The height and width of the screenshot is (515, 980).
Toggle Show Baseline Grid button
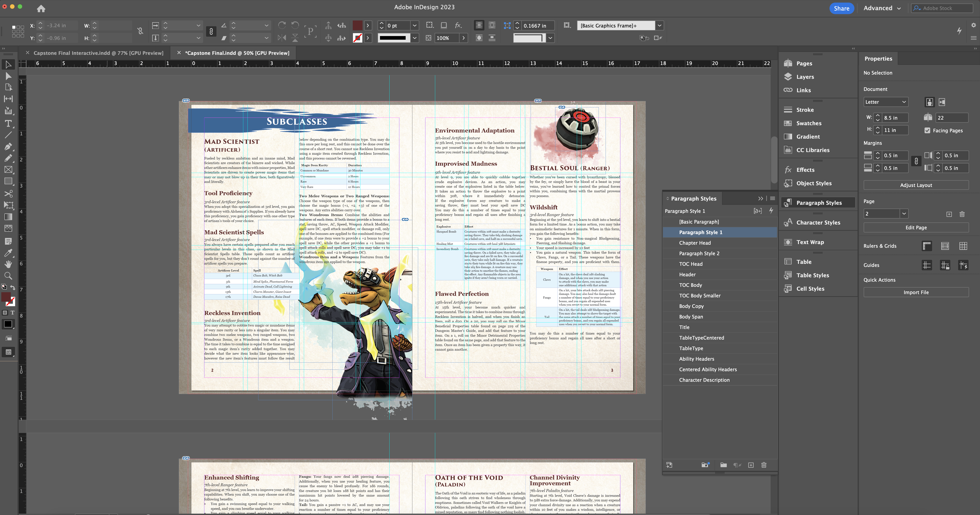(945, 246)
